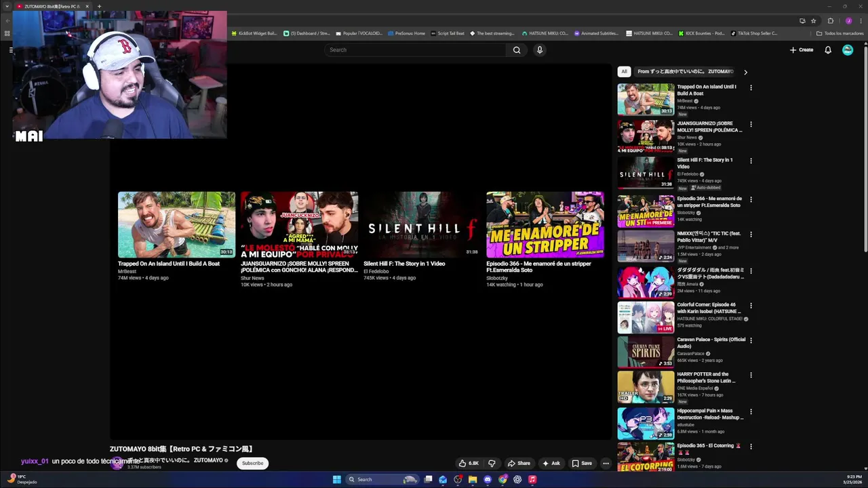Open endscreen 'Me enamoré de un stripper' thumbnail
The height and width of the screenshot is (488, 868).
545,224
